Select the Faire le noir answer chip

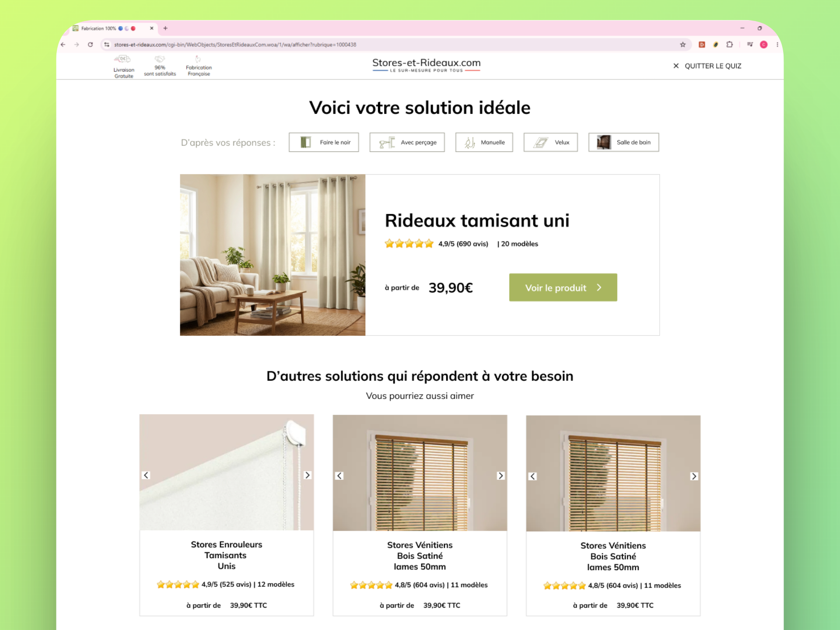(324, 142)
